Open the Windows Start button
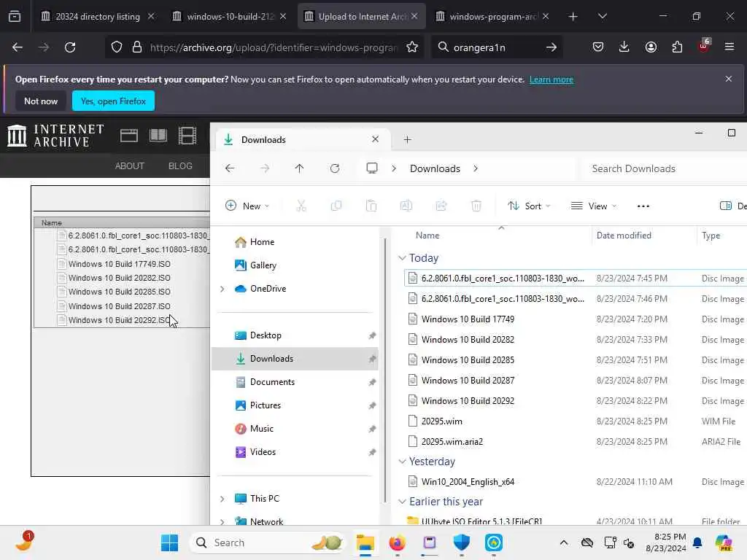The width and height of the screenshot is (747, 560). (169, 542)
